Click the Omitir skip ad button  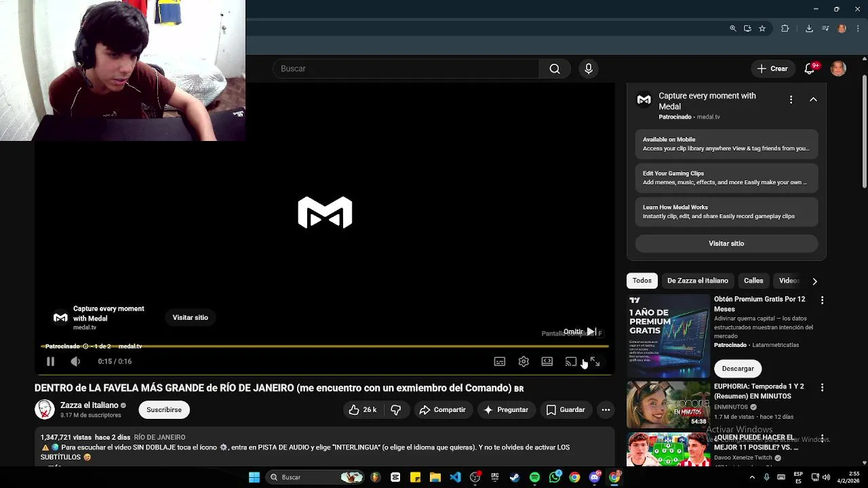coord(580,331)
